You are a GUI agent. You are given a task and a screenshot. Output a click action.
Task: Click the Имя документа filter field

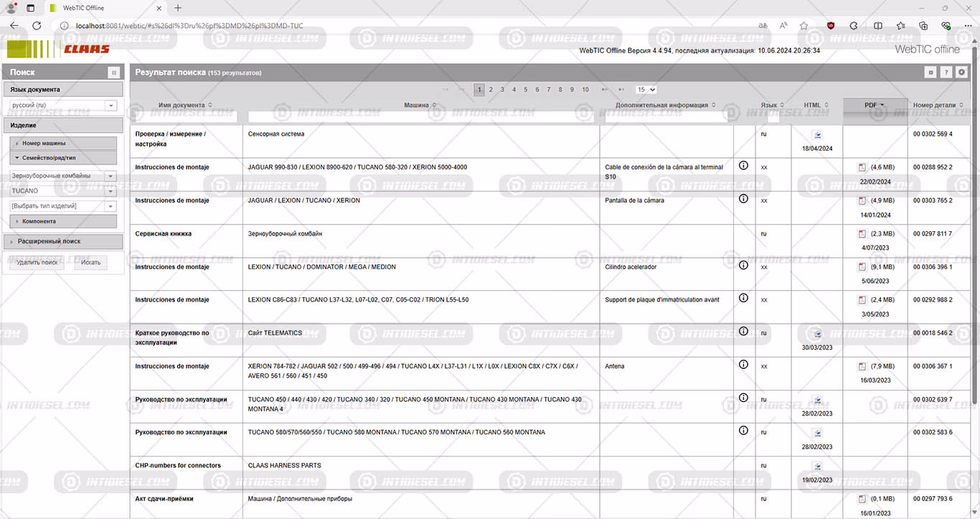[186, 116]
